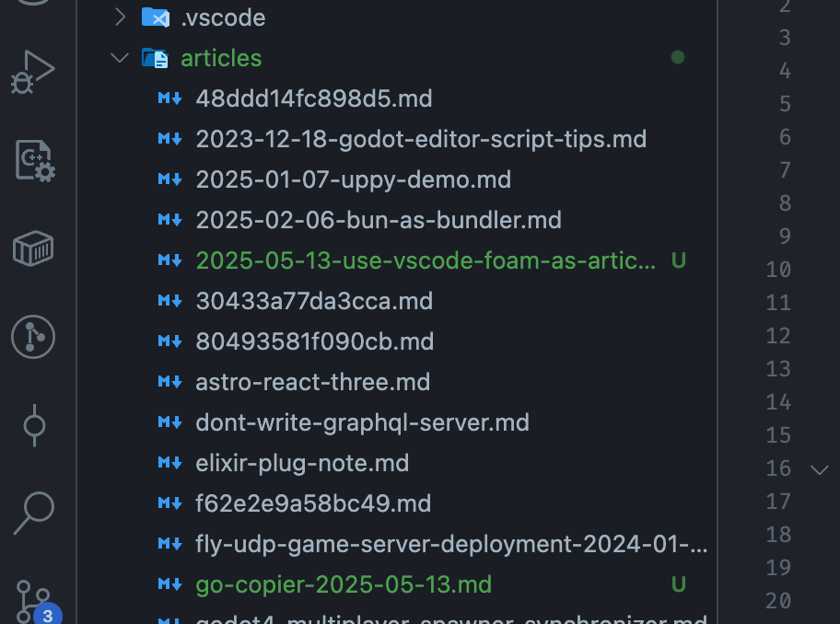
Task: Open f62e2e9a58bc49.md
Action: click(x=313, y=503)
